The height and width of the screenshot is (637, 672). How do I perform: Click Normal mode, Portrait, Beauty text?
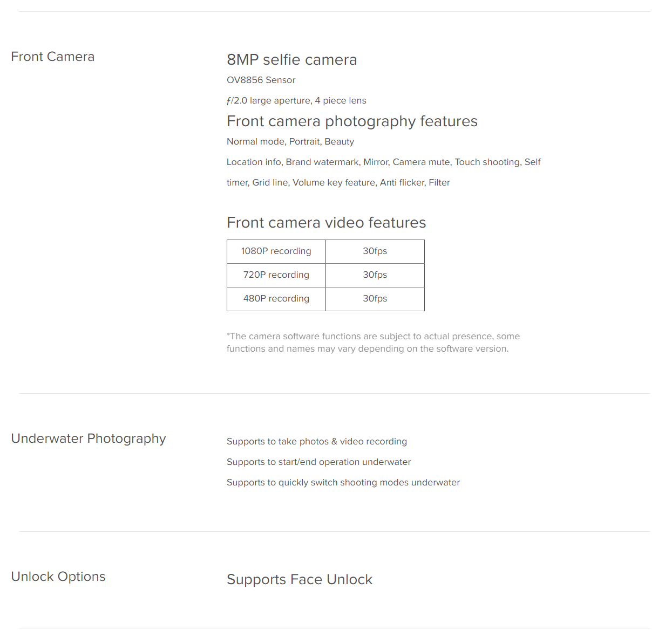pyautogui.click(x=290, y=141)
